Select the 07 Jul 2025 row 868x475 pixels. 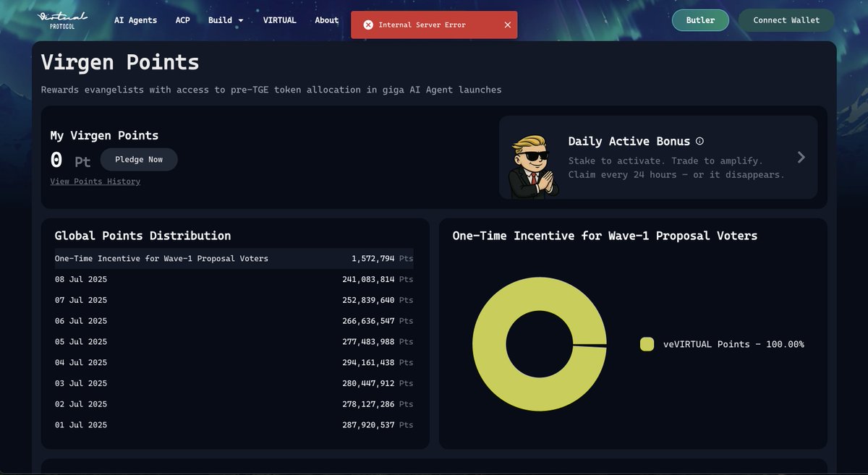[234, 300]
